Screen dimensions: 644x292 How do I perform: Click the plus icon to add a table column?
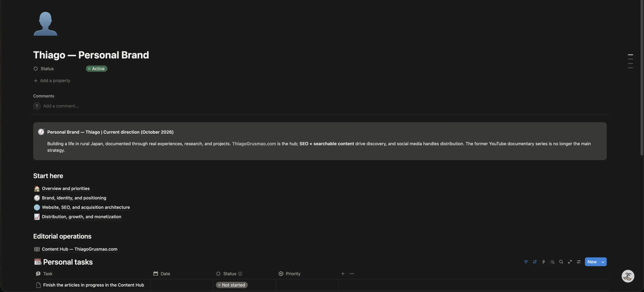click(343, 274)
